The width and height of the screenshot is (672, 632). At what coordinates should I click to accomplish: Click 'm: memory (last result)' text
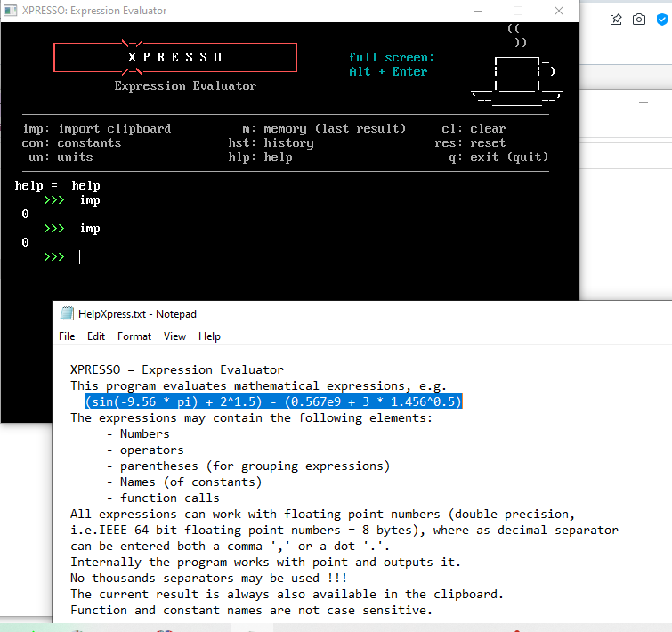(x=324, y=128)
